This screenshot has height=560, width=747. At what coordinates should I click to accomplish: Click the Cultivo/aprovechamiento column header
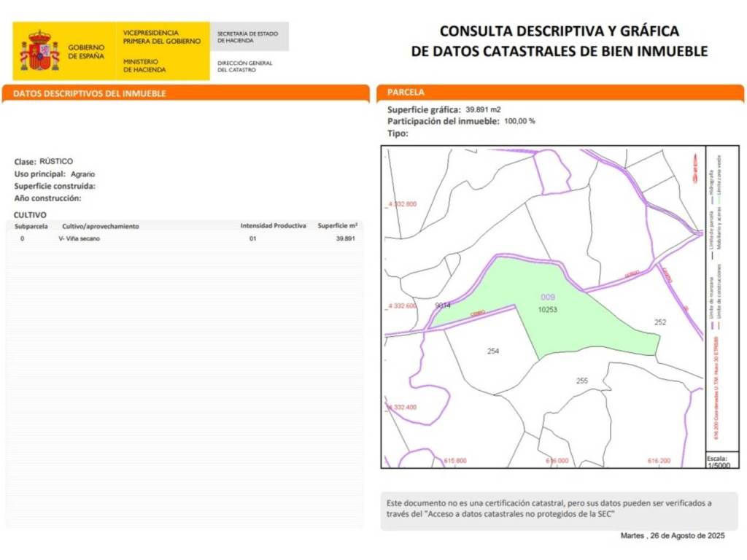(101, 226)
